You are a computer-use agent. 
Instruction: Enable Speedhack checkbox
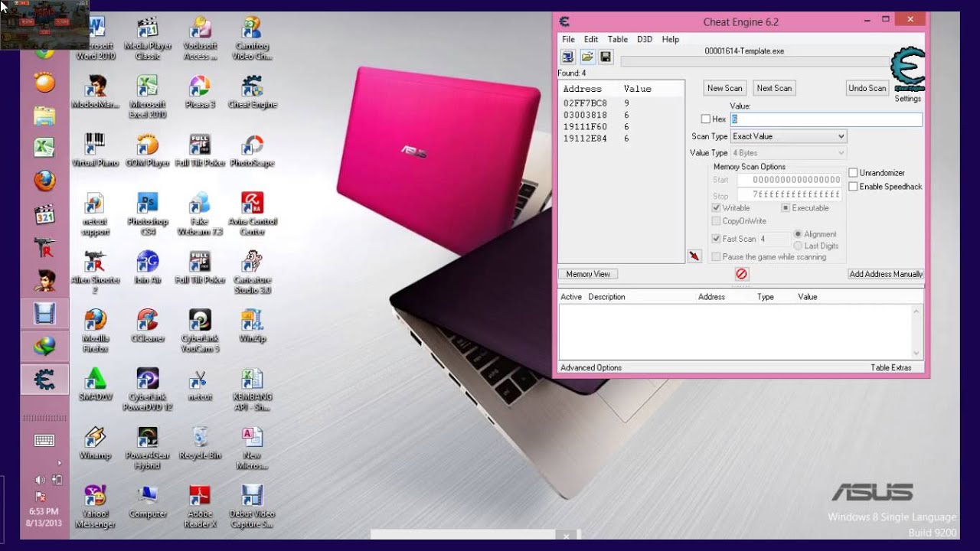point(854,187)
